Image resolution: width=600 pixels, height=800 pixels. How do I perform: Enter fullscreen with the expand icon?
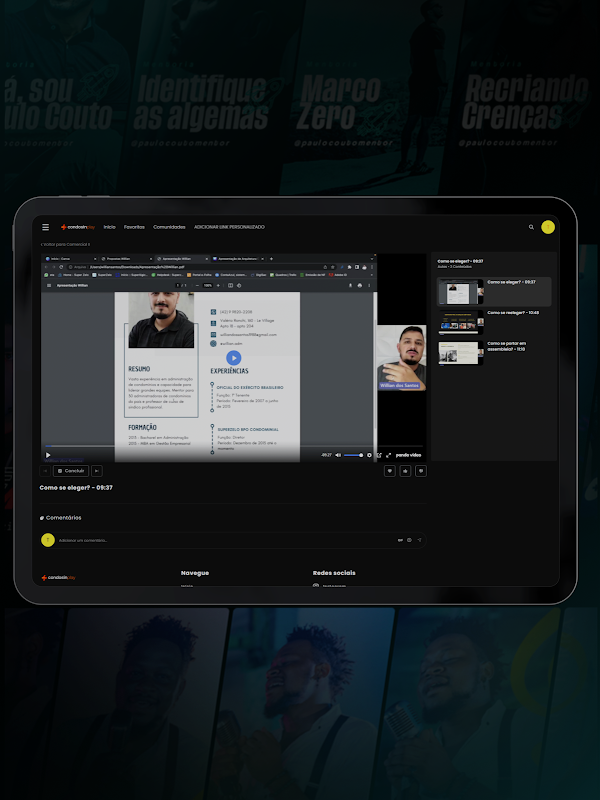click(x=388, y=455)
